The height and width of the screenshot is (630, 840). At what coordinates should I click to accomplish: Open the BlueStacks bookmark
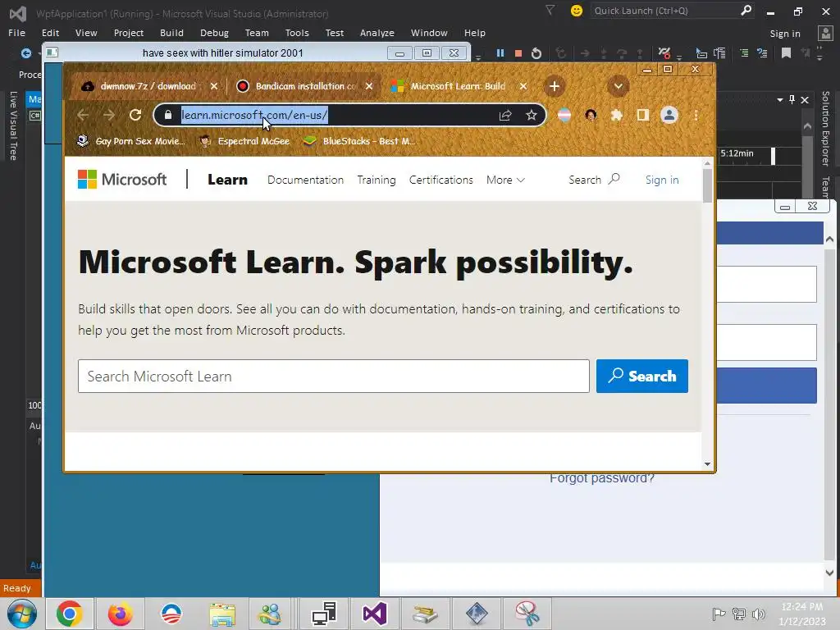[x=359, y=141]
